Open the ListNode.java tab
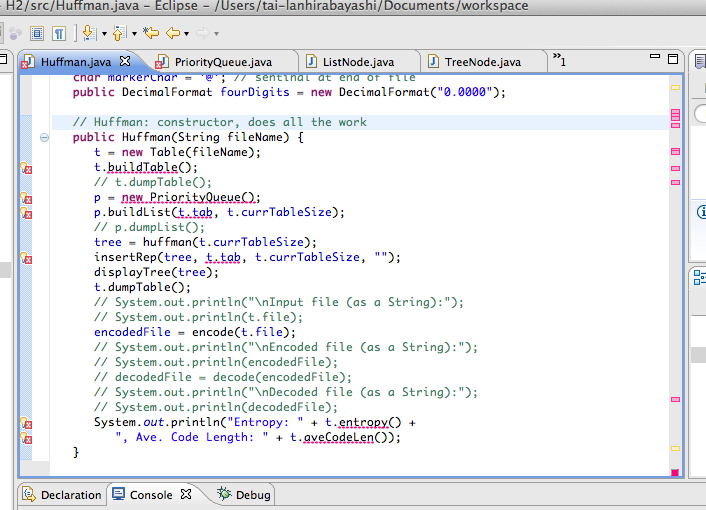This screenshot has width=706, height=510. (358, 62)
